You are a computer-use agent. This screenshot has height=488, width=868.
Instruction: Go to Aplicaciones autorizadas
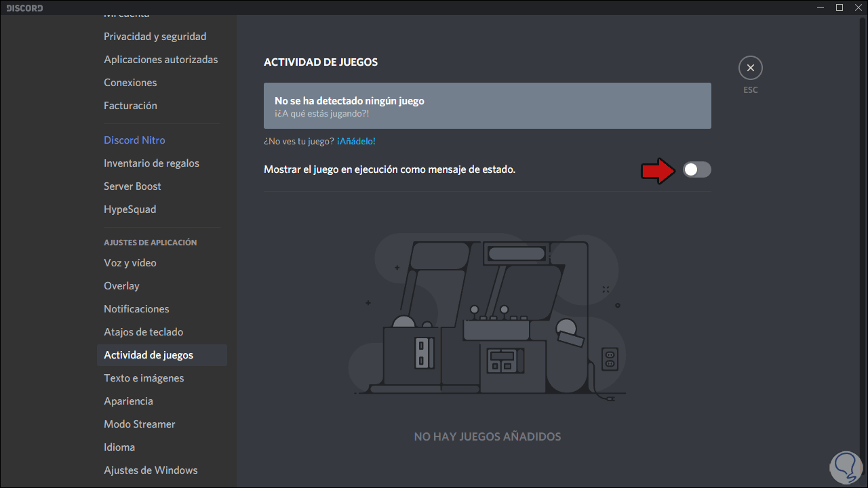pos(162,60)
